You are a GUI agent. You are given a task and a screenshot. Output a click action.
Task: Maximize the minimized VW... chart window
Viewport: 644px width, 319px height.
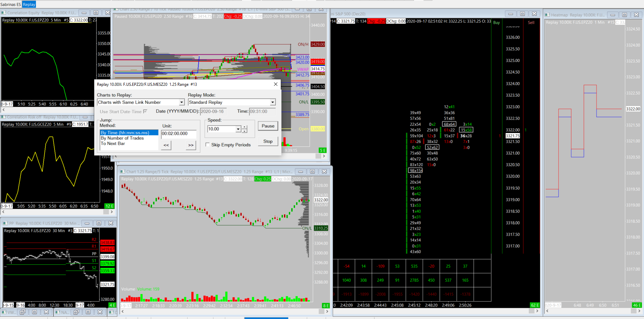click(34, 312)
